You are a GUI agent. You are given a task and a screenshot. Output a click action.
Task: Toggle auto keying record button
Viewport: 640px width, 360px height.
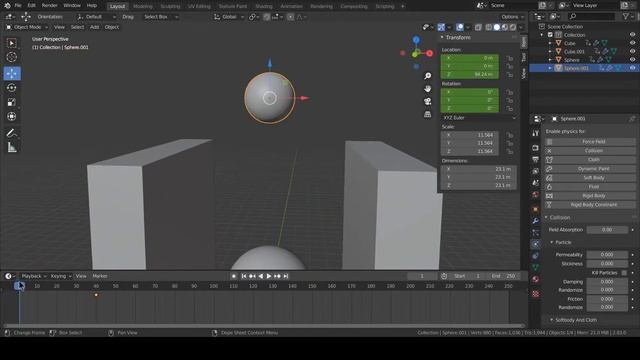pos(233,276)
